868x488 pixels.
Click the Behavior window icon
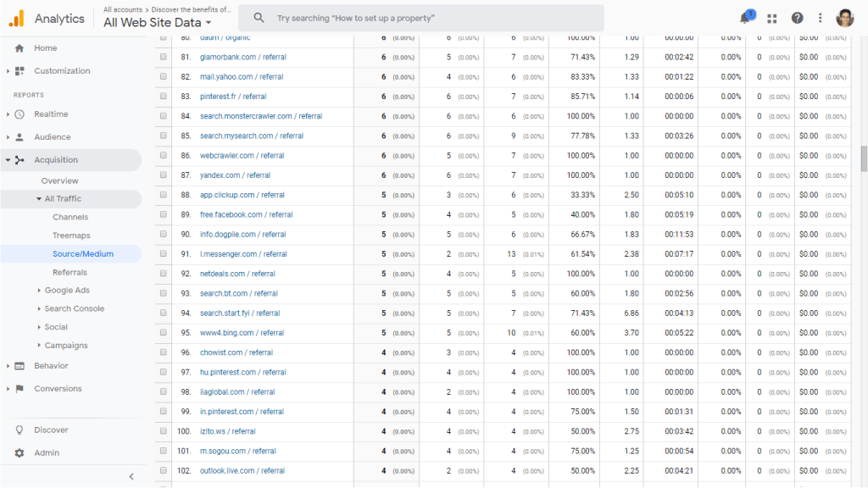pyautogui.click(x=19, y=366)
